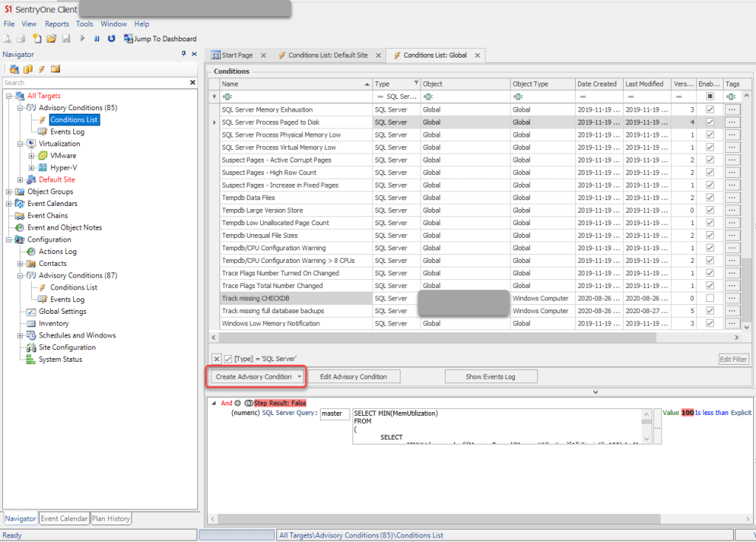Open the Create Advisory Condition dropdown arrow

click(299, 377)
